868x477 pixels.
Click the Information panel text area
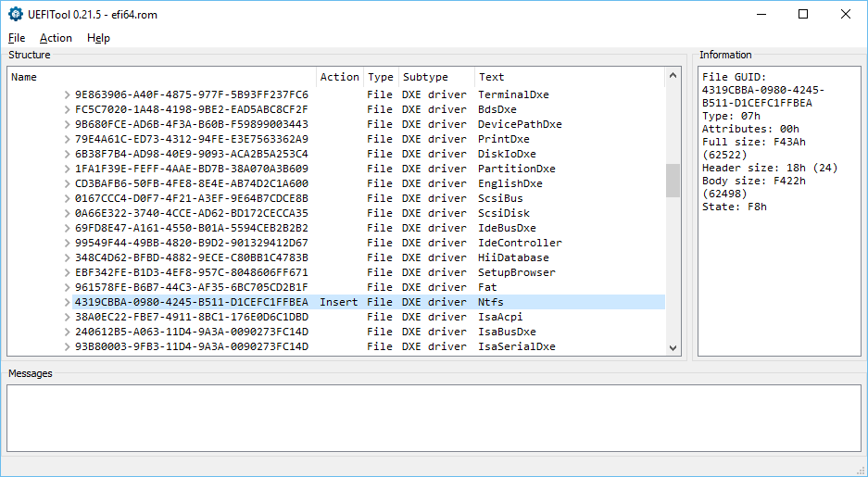779,211
